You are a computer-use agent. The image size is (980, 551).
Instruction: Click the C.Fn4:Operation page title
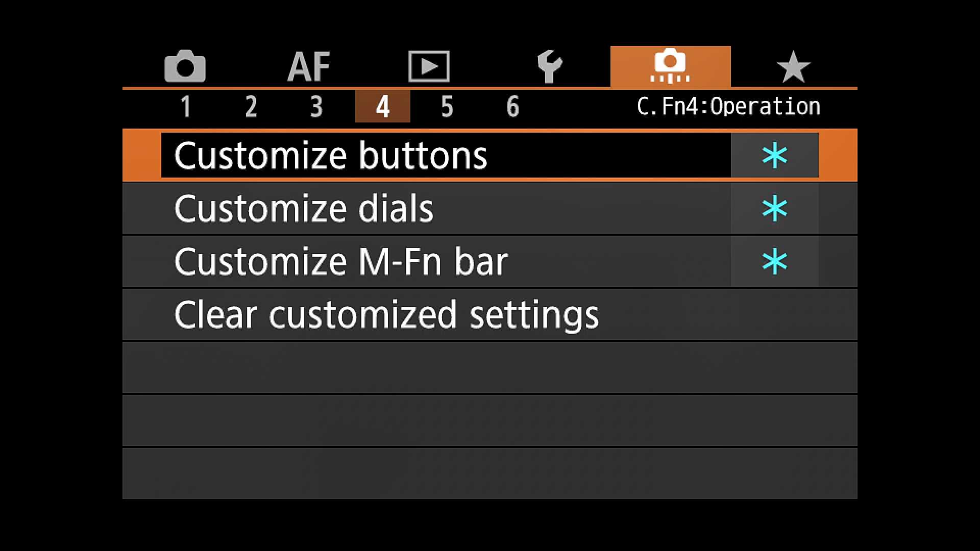tap(728, 107)
